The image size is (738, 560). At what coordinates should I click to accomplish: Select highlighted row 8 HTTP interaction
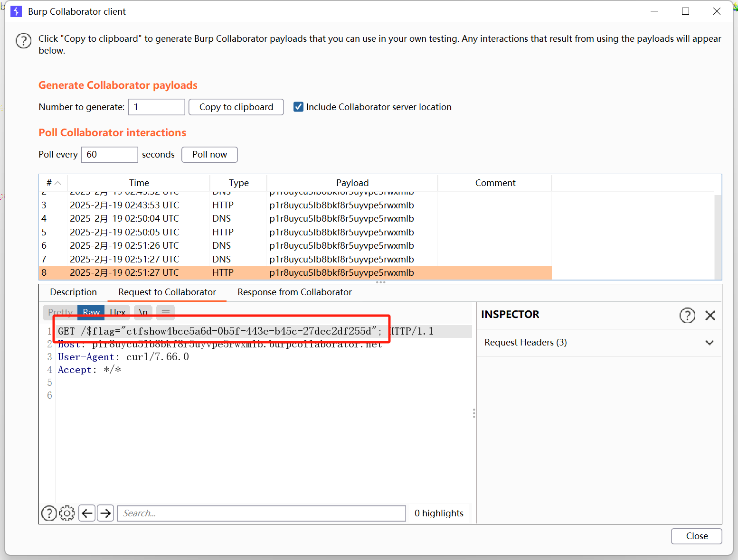(x=295, y=273)
